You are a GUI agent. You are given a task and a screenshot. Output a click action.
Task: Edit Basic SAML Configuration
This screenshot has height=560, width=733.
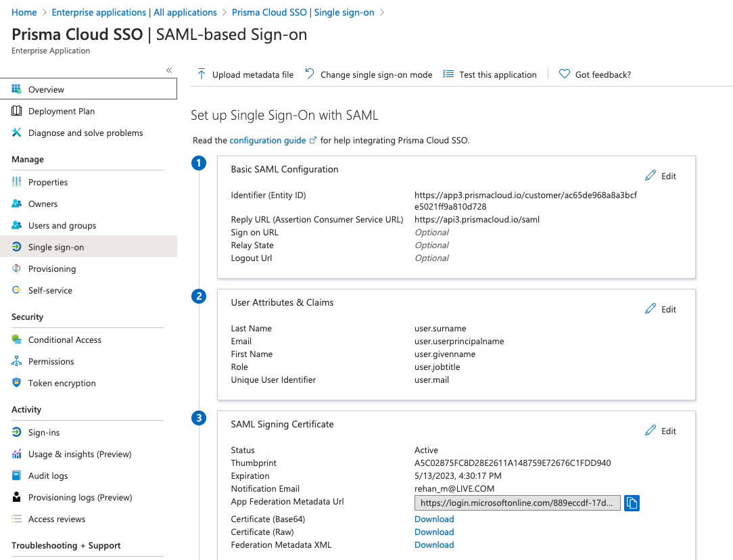click(x=661, y=176)
